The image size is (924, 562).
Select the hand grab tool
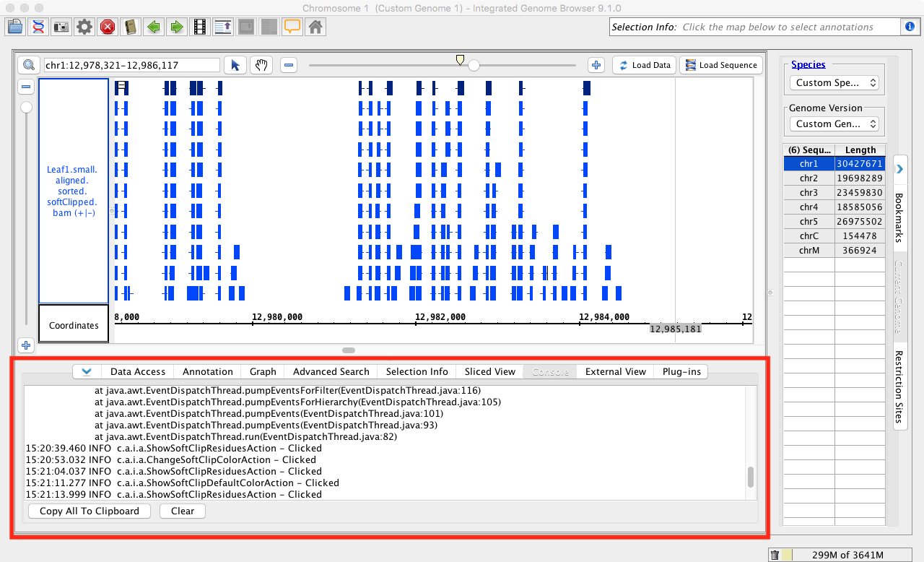261,65
